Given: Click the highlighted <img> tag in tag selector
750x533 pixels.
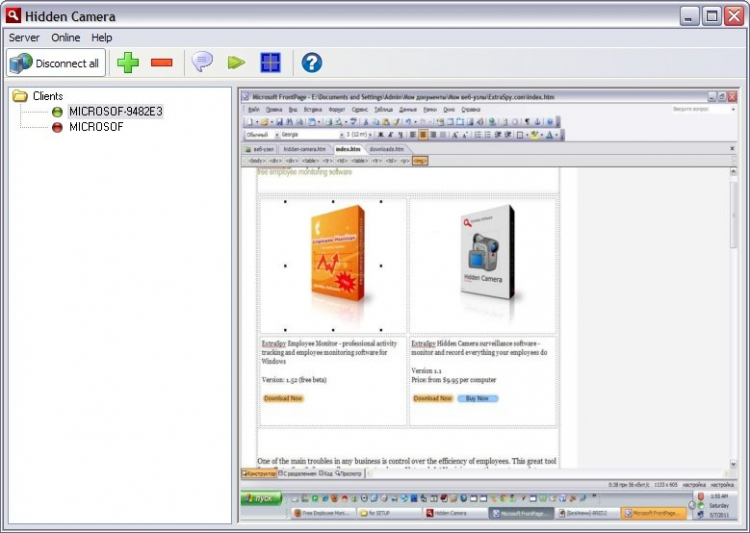Looking at the screenshot, I should [420, 161].
